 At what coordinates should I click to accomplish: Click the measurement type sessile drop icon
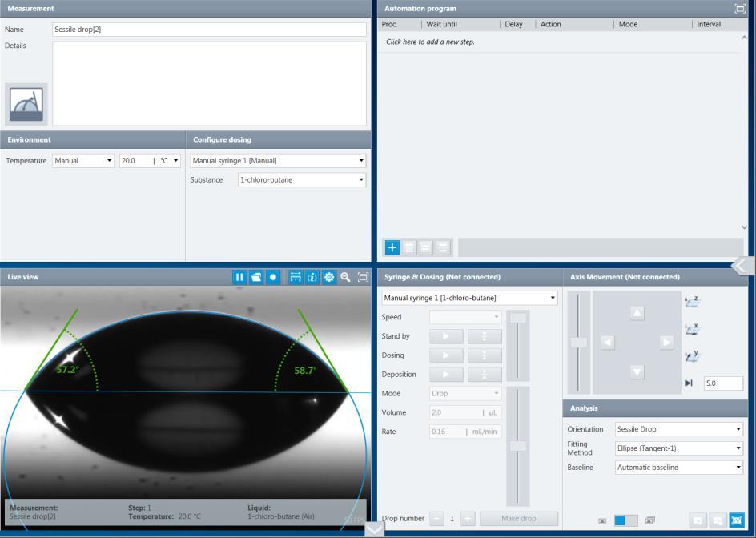26,104
